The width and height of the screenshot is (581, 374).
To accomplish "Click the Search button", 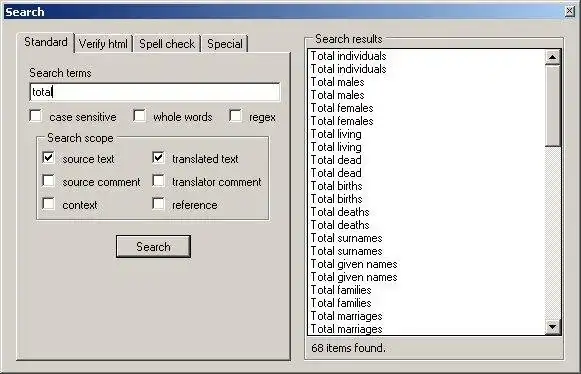I will pos(153,246).
